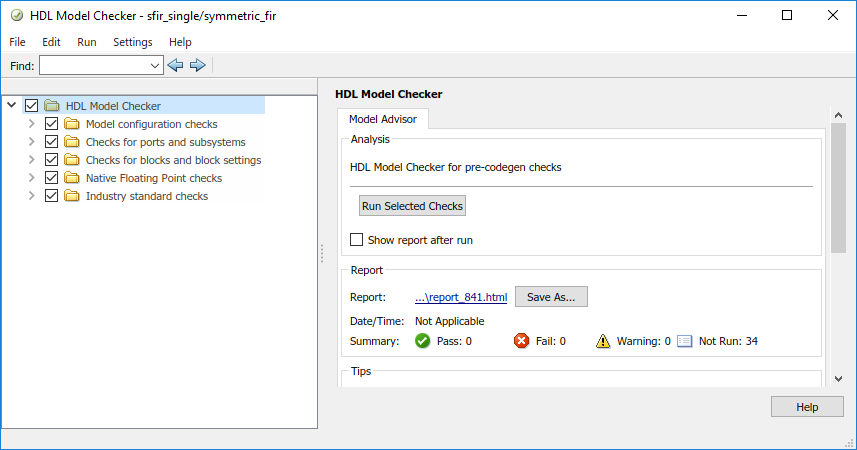Viewport: 857px width, 450px height.
Task: Uncheck Checks for ports and subsystems
Action: tap(52, 142)
